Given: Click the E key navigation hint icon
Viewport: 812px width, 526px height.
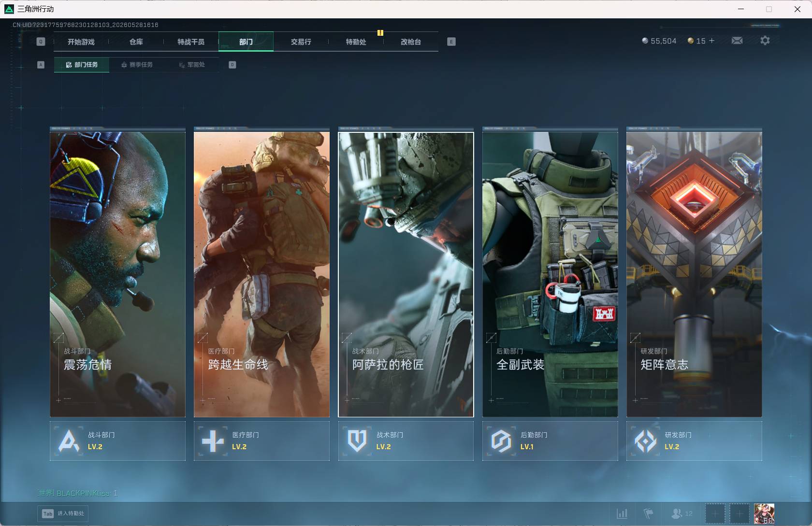Looking at the screenshot, I should [x=451, y=42].
